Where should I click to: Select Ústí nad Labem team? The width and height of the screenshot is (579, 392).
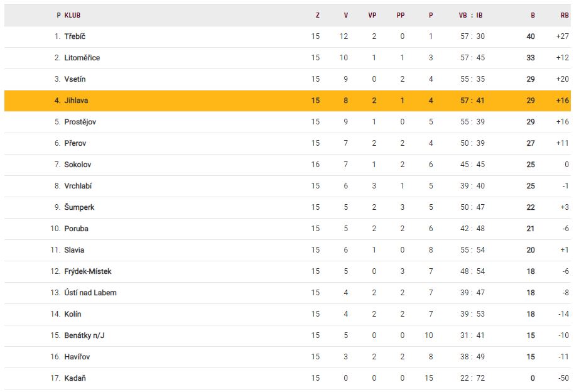point(90,293)
